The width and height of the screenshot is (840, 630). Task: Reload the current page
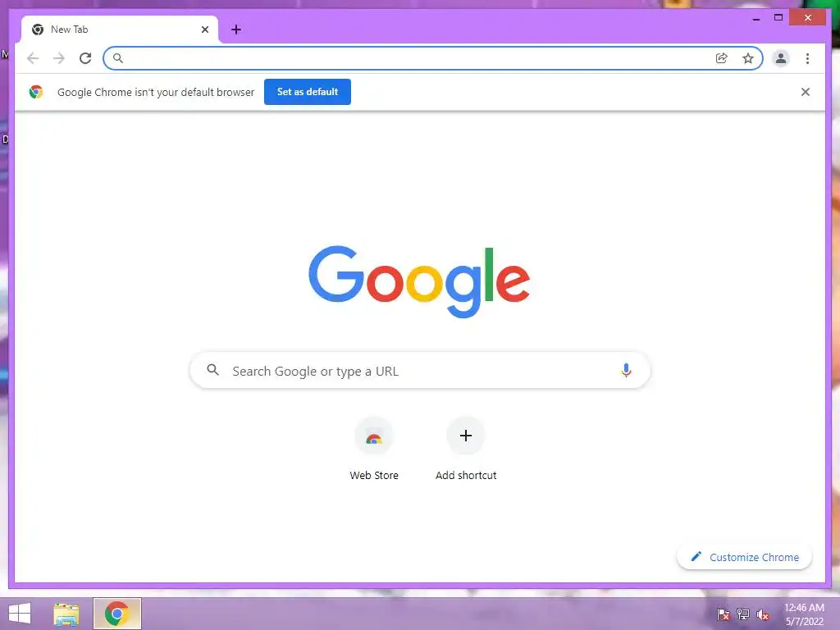pos(85,58)
